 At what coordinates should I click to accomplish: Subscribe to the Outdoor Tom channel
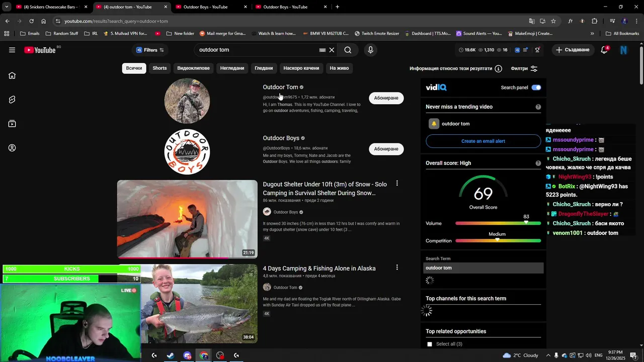pyautogui.click(x=386, y=98)
